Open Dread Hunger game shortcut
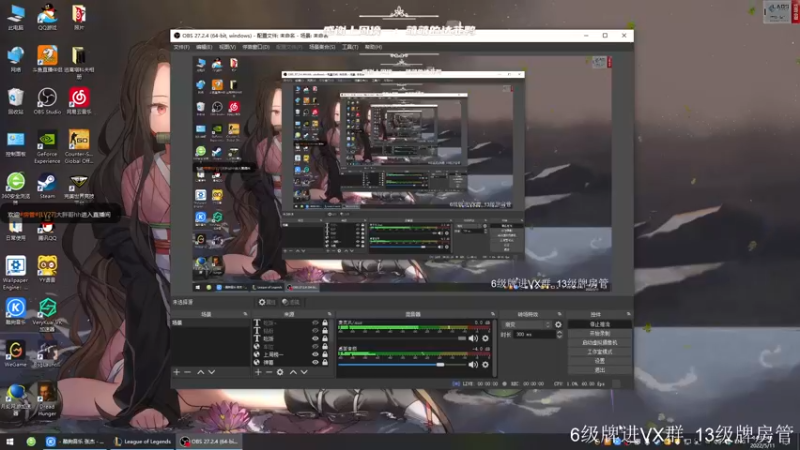Viewport: 800px width, 450px height. point(47,399)
